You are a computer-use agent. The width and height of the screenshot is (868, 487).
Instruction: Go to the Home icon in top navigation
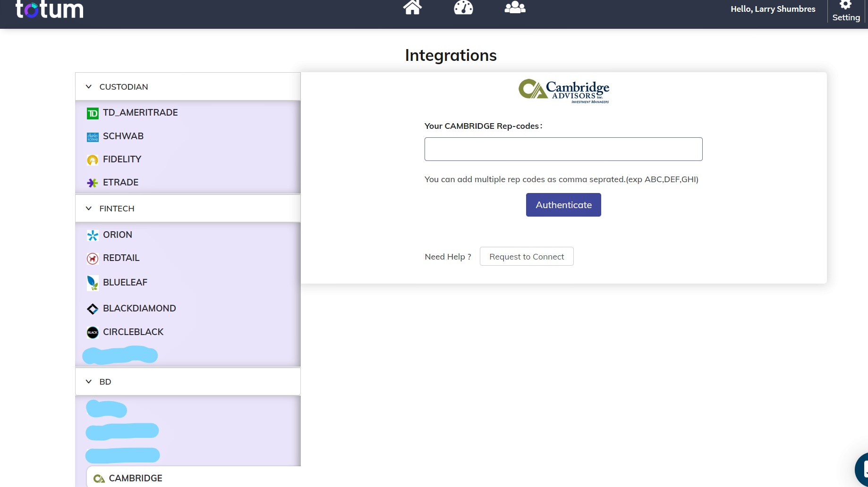pyautogui.click(x=412, y=7)
